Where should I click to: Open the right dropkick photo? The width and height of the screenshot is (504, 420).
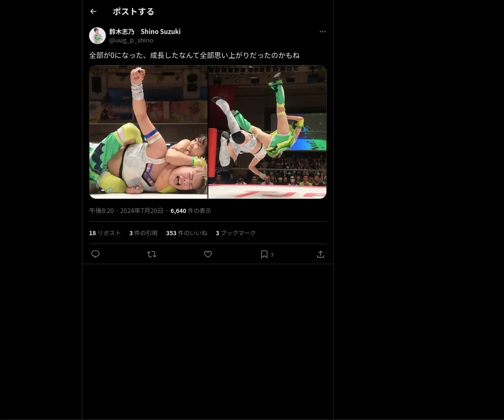pos(268,132)
